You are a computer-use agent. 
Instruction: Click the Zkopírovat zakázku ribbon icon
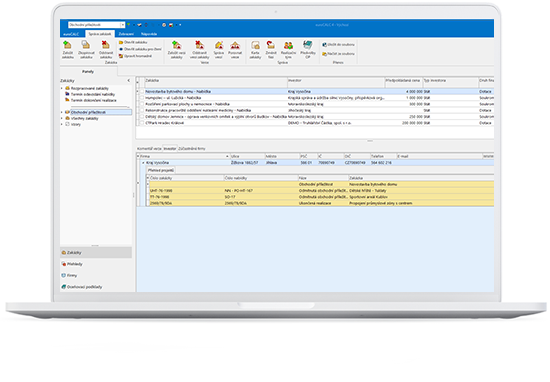(86, 49)
